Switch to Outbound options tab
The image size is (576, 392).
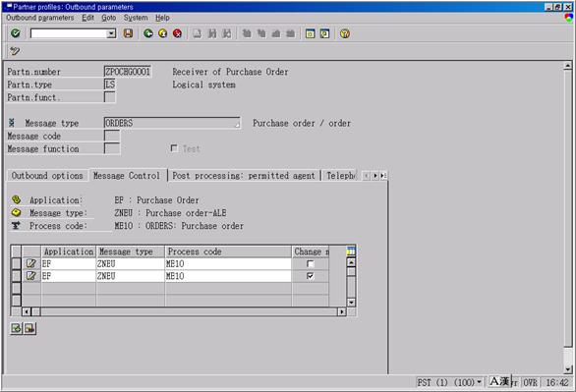[47, 176]
